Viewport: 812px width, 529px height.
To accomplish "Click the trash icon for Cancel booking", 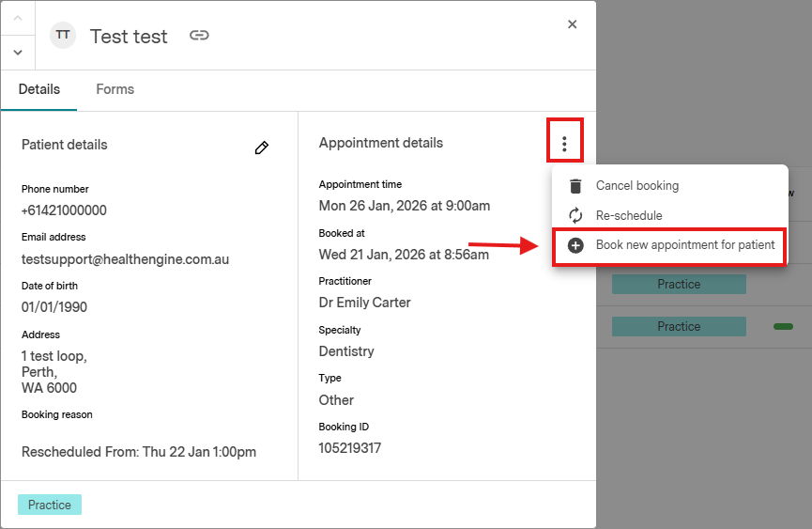I will click(575, 186).
